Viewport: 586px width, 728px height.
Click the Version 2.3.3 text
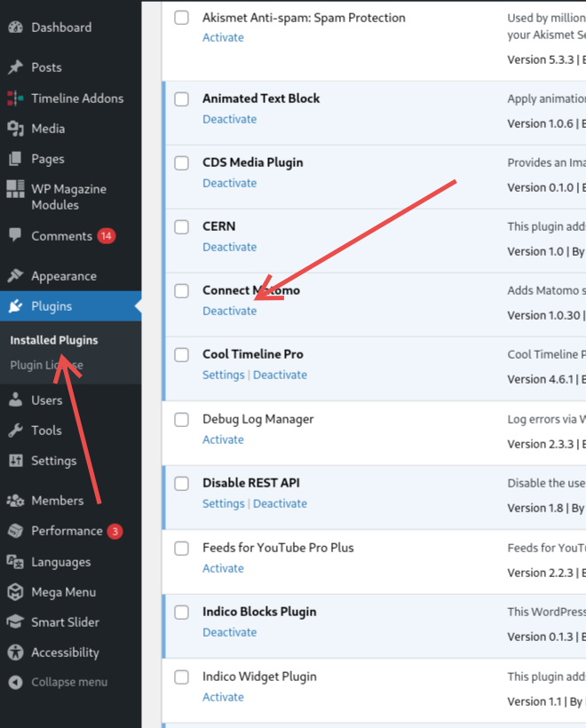tap(540, 444)
